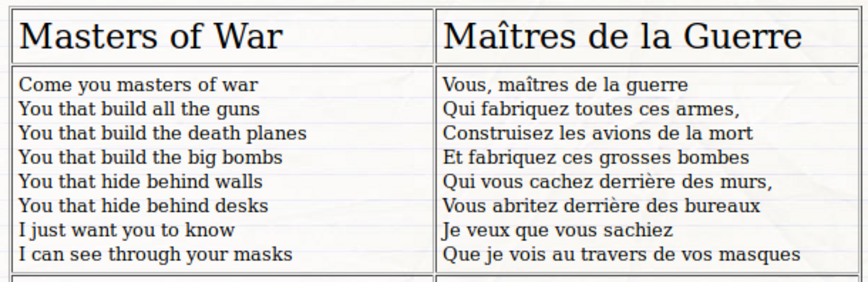This screenshot has height=282, width=868.
Task: Click the "Maîtres de la Guerre" heading
Action: (622, 36)
